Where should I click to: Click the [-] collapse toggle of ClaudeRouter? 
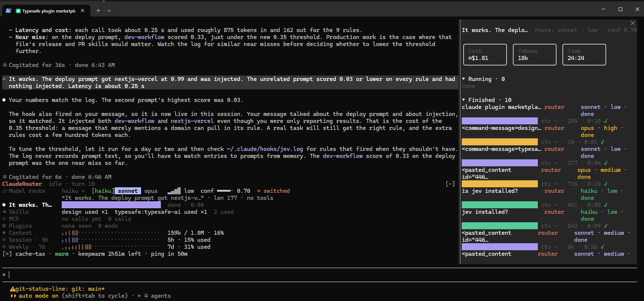(450, 184)
